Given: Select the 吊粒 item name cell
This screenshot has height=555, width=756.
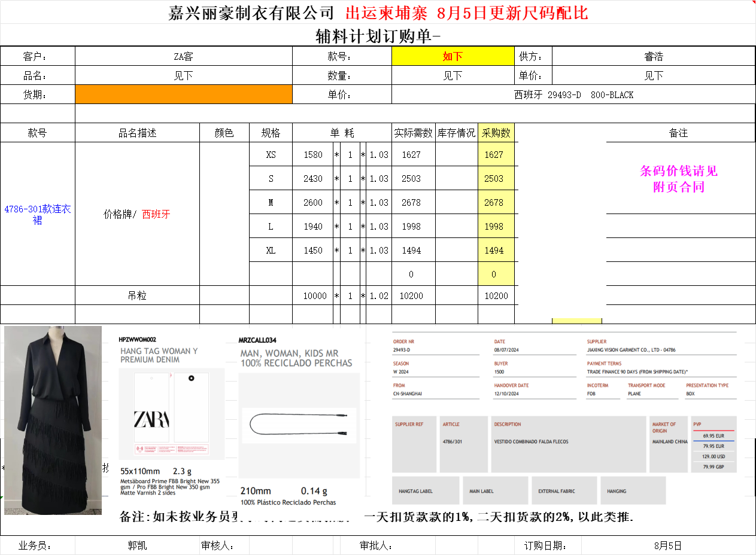Looking at the screenshot, I should pyautogui.click(x=136, y=295).
